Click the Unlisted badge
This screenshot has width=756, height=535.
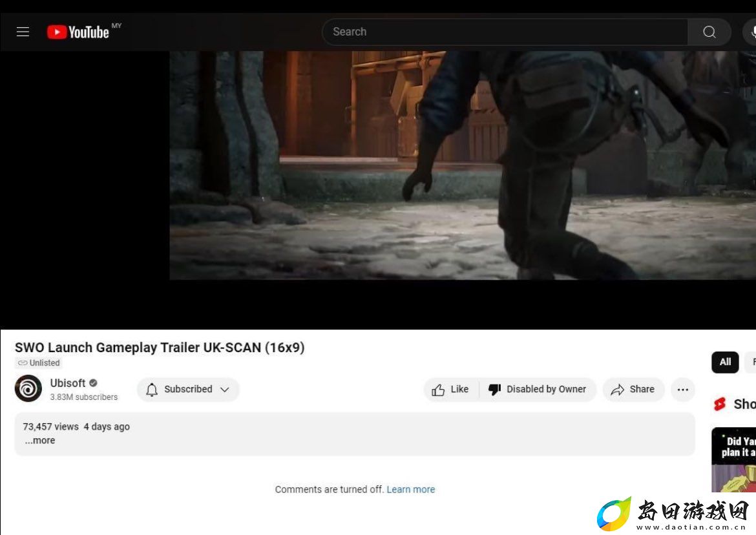[x=39, y=363]
